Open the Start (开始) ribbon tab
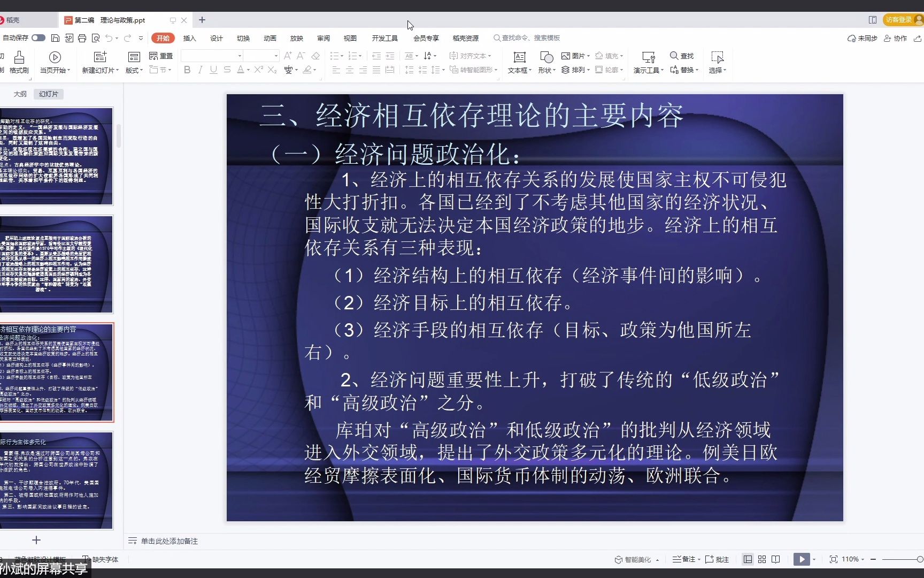 [x=163, y=38]
